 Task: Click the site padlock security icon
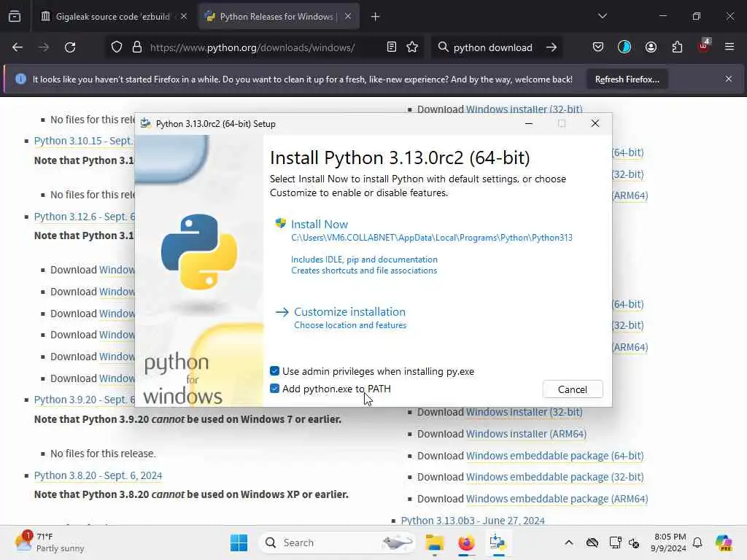tap(137, 47)
